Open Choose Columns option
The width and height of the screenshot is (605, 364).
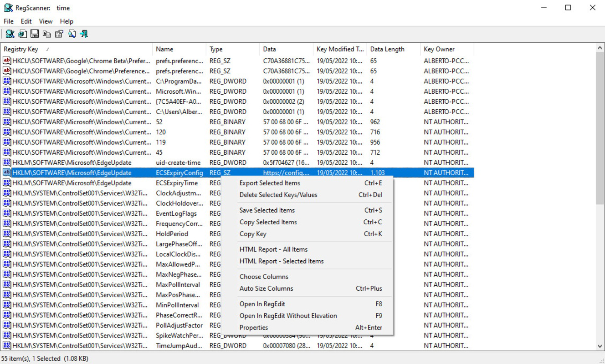pos(307,277)
